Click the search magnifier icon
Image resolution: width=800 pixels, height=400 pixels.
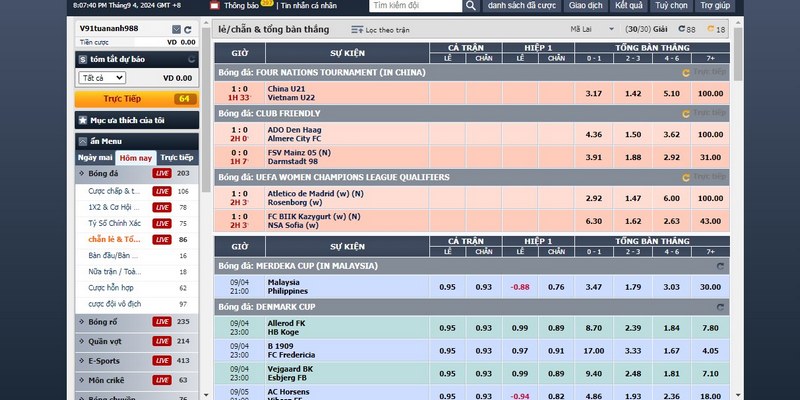coord(470,6)
